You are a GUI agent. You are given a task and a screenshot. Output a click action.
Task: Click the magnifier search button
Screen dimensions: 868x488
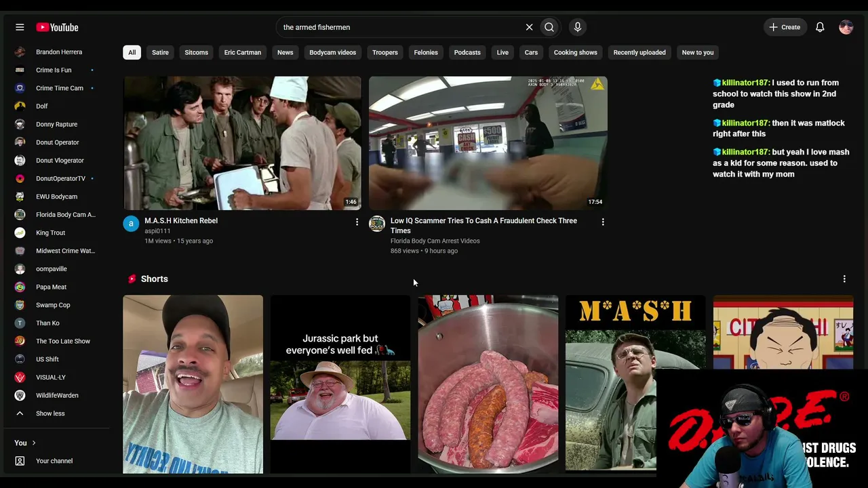pyautogui.click(x=549, y=27)
